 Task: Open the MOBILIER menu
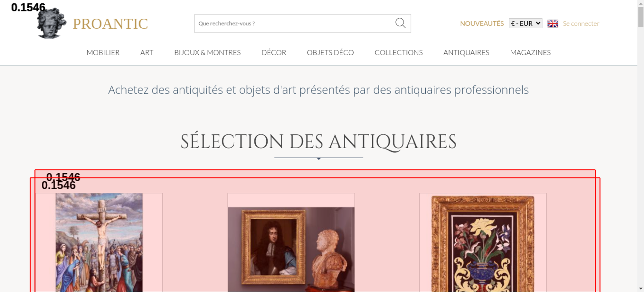pyautogui.click(x=103, y=52)
